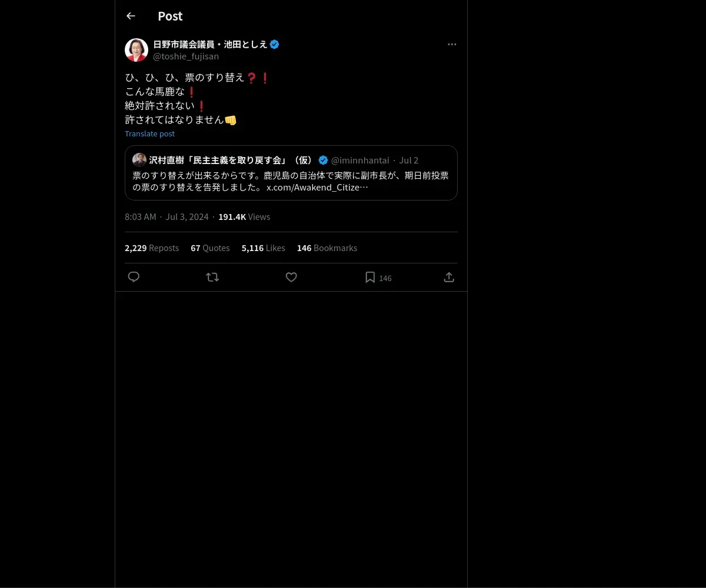View the 5,116 Likes list
The width and height of the screenshot is (706, 588).
point(264,248)
